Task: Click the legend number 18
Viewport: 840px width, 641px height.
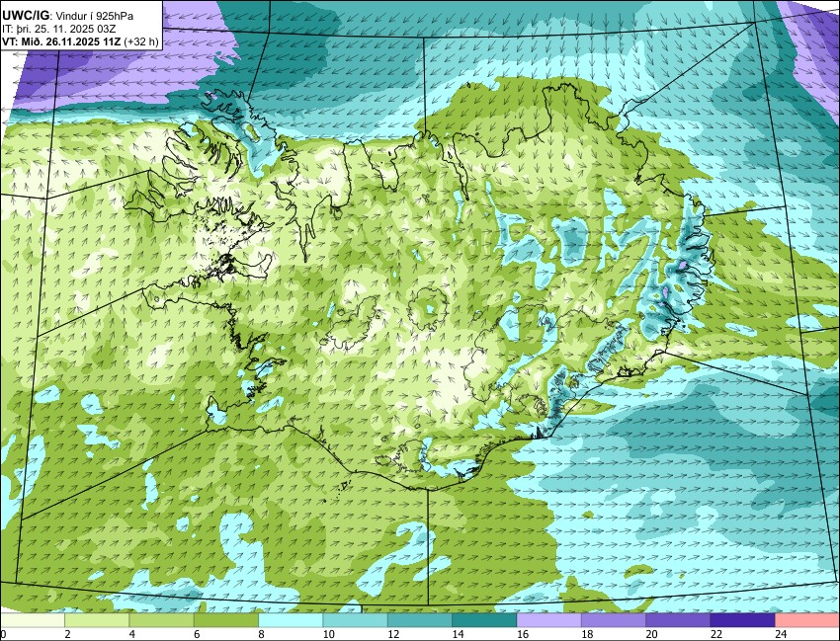Action: click(587, 634)
